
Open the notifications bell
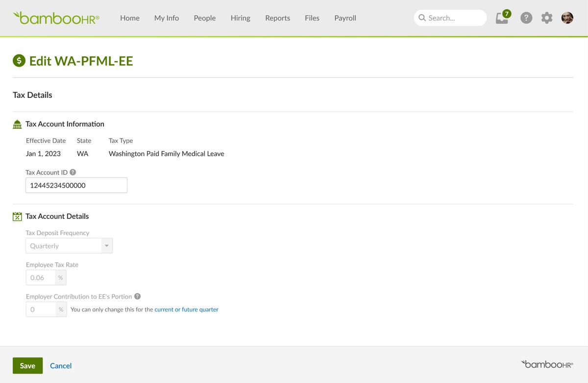tap(502, 18)
